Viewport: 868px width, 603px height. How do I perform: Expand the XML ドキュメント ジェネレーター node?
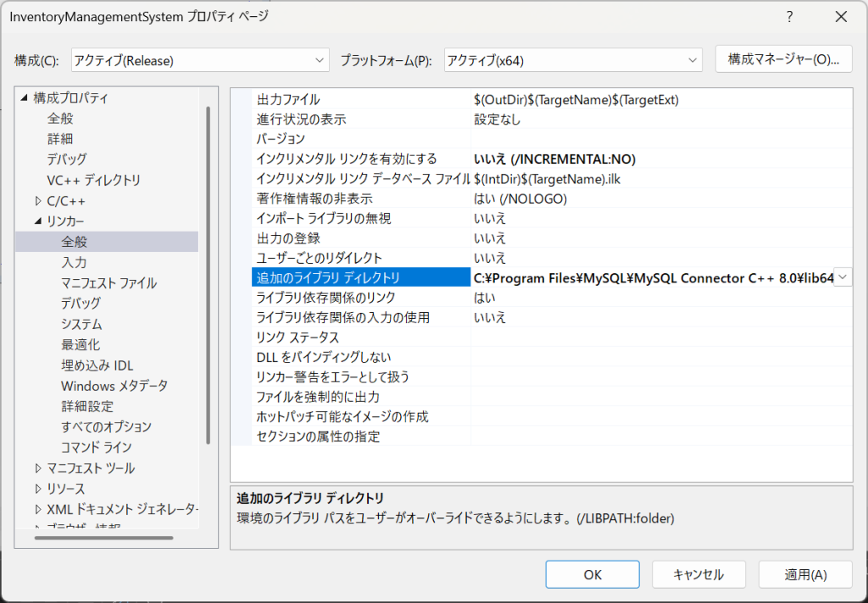point(38,509)
